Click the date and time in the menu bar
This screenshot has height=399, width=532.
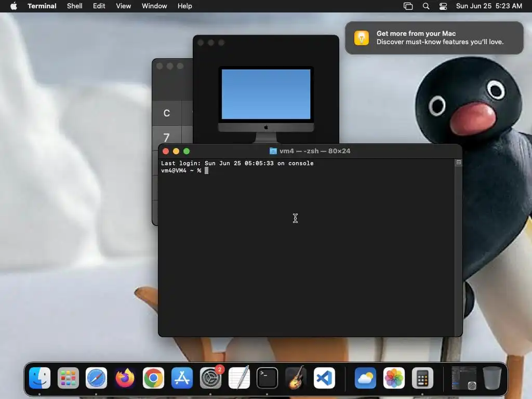(x=489, y=6)
